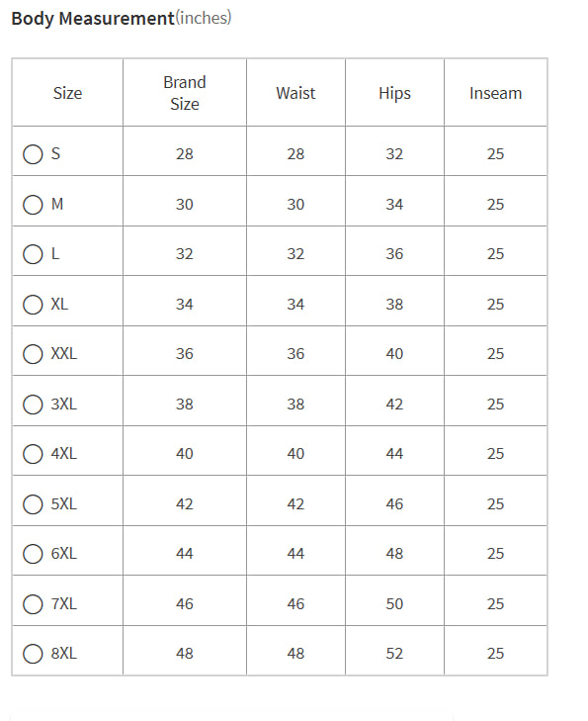Click the Inseam column header
Viewport: 588px width, 721px height.
(496, 92)
